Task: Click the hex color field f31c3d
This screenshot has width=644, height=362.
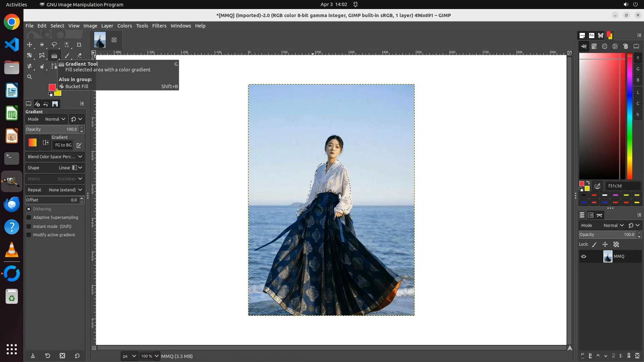Action: point(623,186)
